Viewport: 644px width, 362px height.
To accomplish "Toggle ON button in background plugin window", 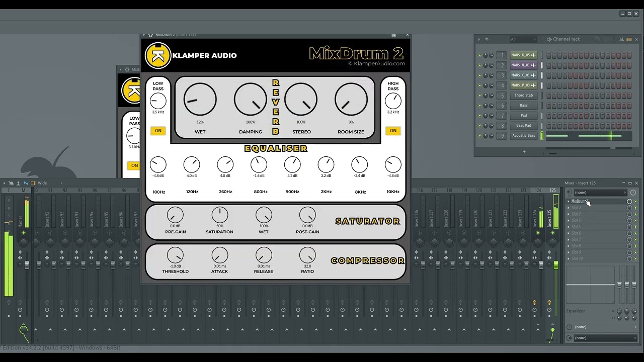I will click(134, 165).
